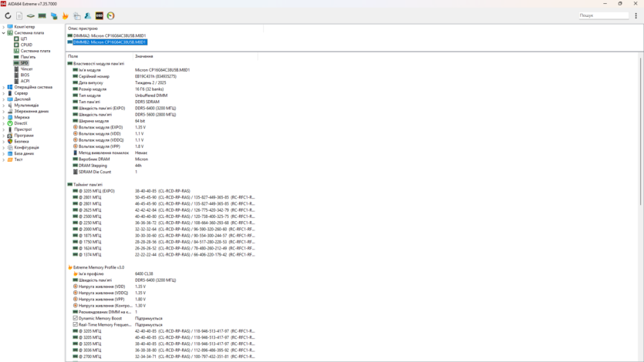The image size is (644, 362).
Task: Expand the Програми tree node
Action: pyautogui.click(x=4, y=136)
